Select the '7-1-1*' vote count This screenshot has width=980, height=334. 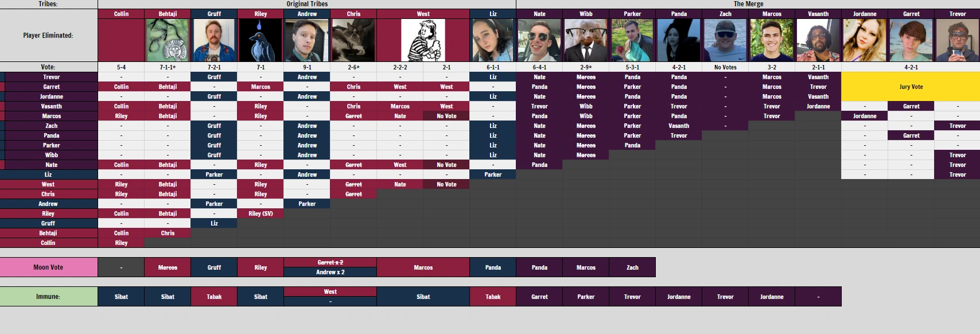[168, 67]
